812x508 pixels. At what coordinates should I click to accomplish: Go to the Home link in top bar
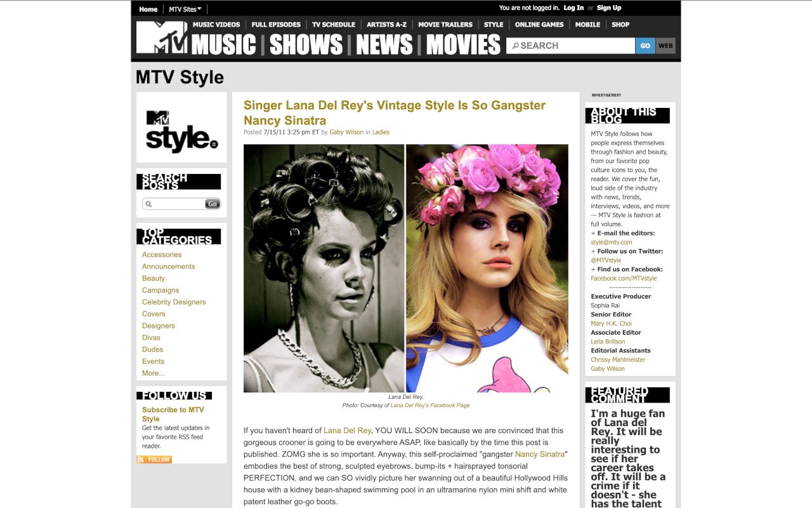148,9
